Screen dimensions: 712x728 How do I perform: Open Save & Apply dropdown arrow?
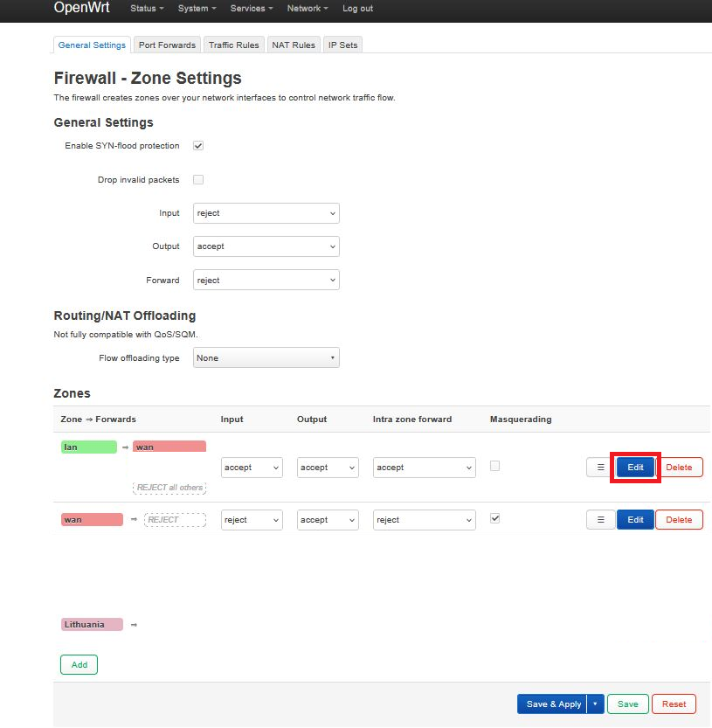(x=595, y=704)
